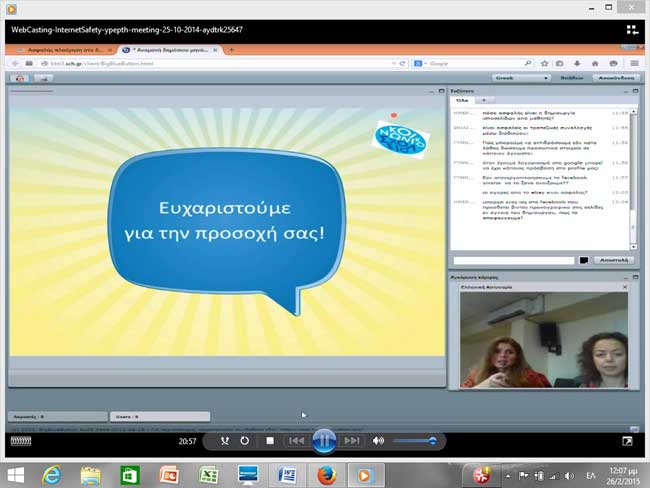
Task: Open Word from the taskbar
Action: (288, 474)
